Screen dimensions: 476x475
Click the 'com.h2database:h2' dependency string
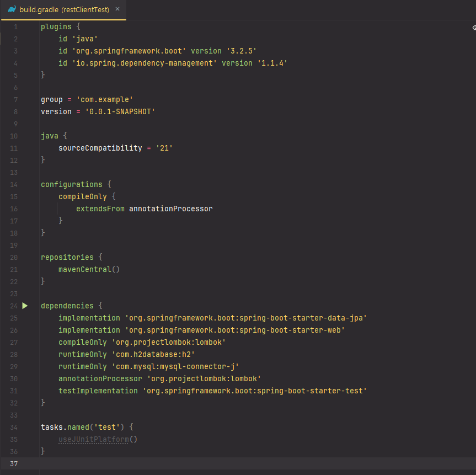[153, 355]
